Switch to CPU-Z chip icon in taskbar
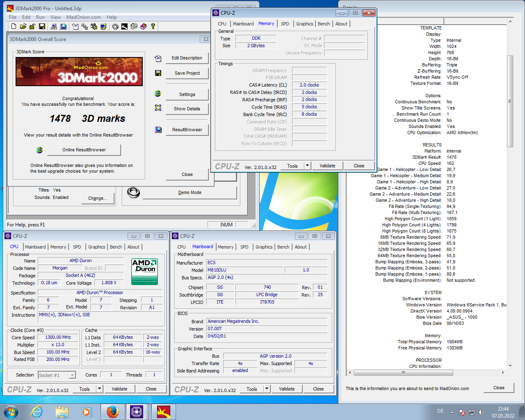The image size is (525, 420). [x=137, y=411]
